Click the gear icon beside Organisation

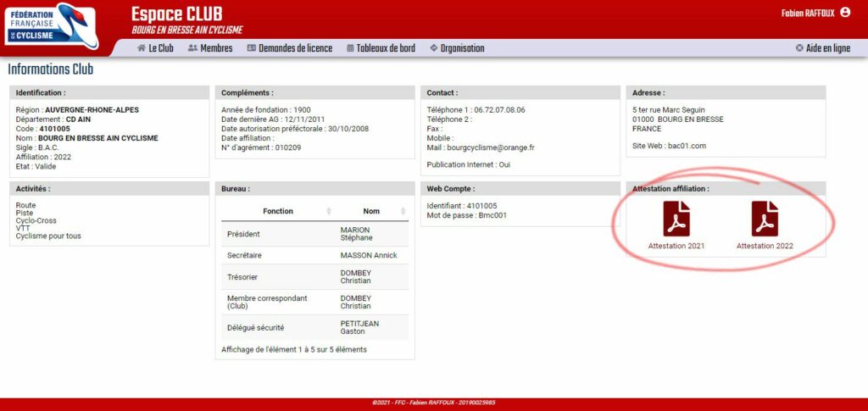(x=434, y=48)
